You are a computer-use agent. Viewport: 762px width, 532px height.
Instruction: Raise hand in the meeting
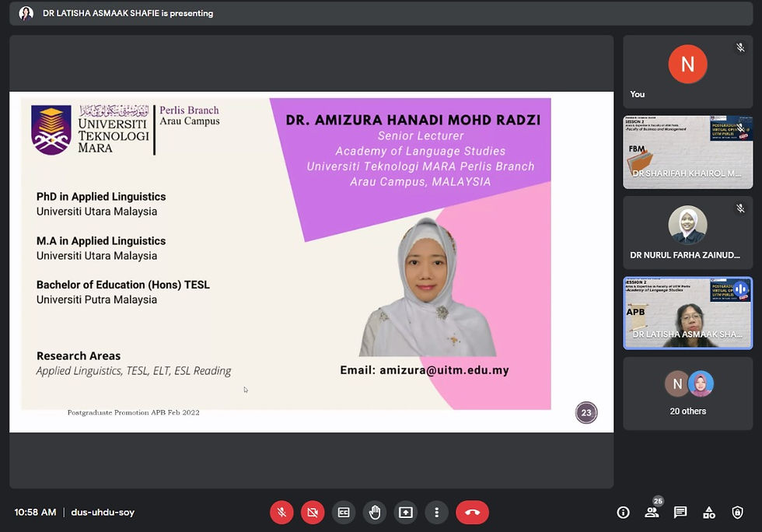(375, 512)
